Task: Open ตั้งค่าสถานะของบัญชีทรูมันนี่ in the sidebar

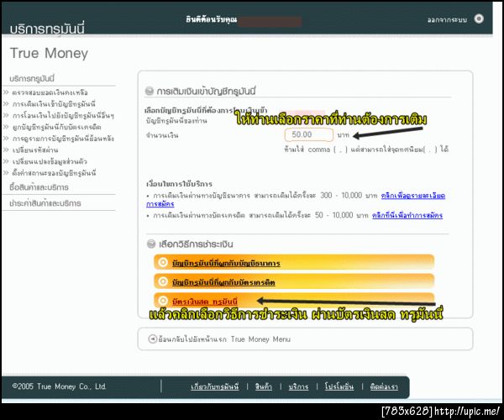Action: coord(54,173)
